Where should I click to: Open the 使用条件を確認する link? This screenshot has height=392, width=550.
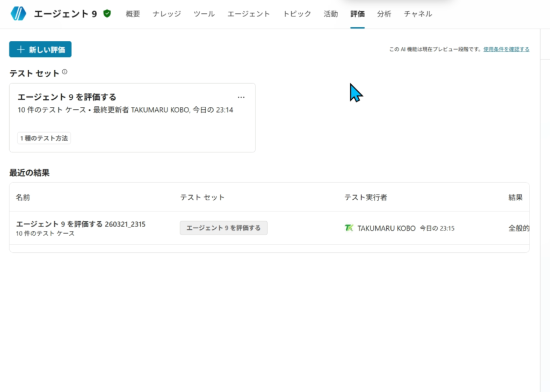[506, 49]
